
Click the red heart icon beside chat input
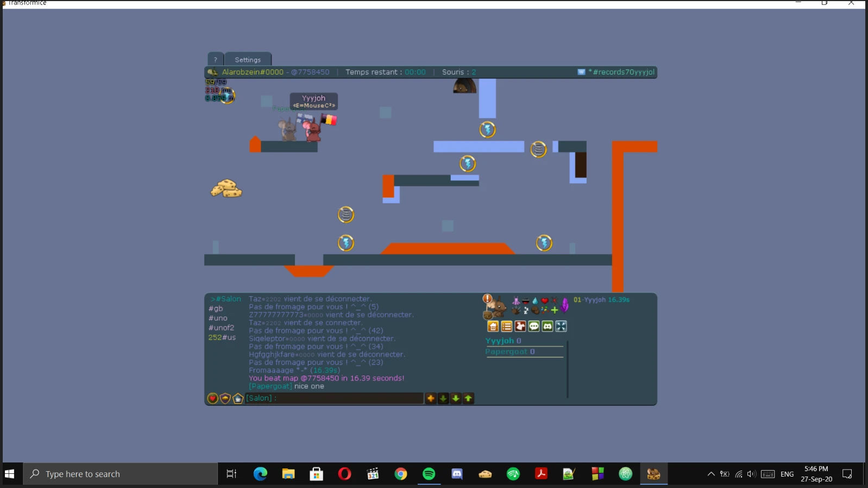213,398
